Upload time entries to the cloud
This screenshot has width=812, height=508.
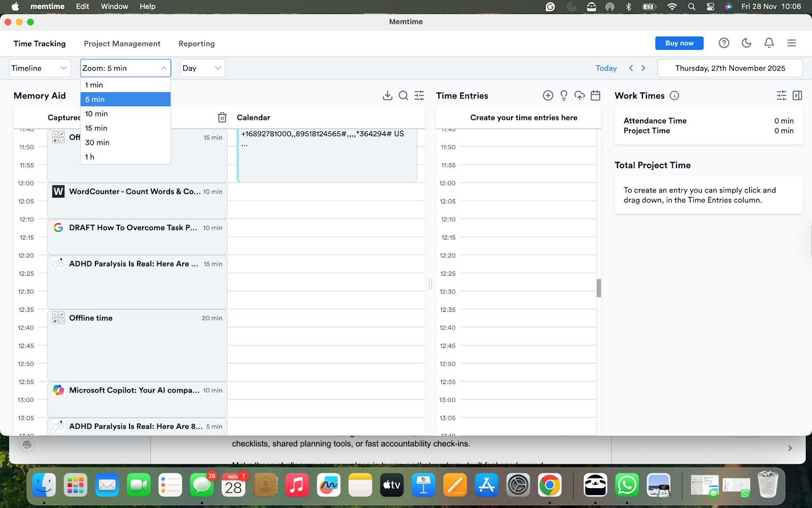(580, 95)
